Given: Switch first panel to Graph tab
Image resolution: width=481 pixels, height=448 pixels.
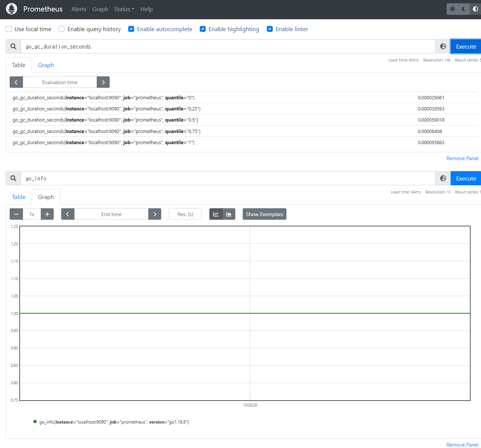Looking at the screenshot, I should coord(46,65).
